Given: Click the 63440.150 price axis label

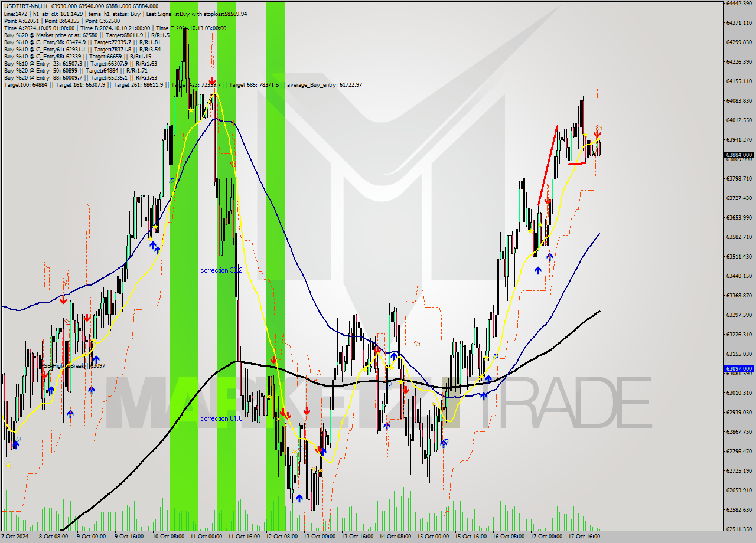Looking at the screenshot, I should [739, 276].
